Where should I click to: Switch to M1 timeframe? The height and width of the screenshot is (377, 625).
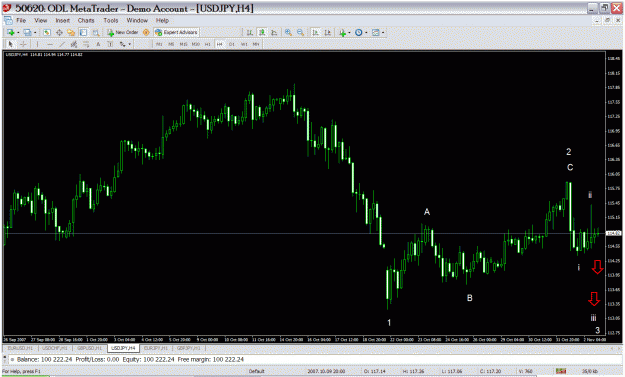click(x=159, y=44)
